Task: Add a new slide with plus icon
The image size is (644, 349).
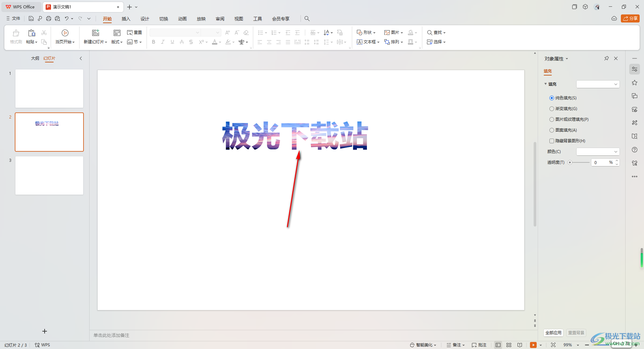Action: point(45,331)
